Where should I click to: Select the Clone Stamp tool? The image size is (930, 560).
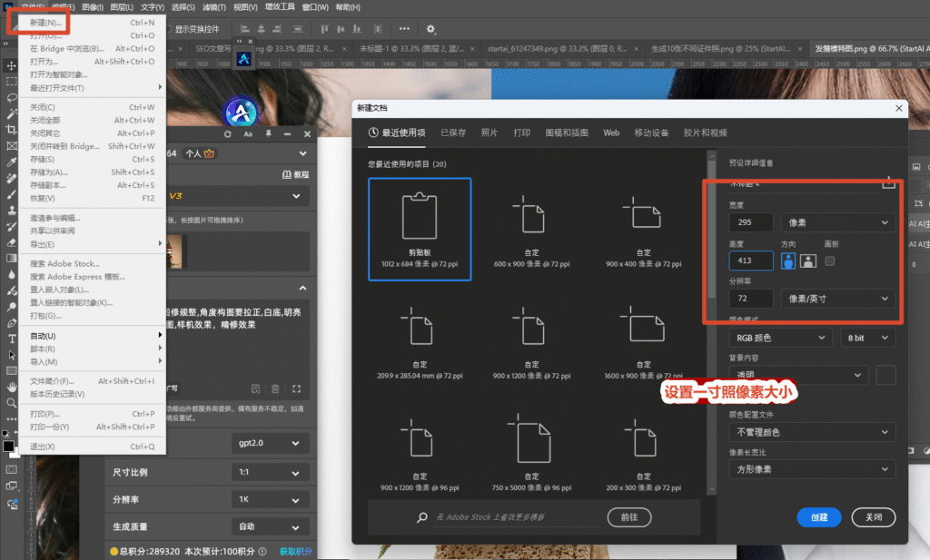click(x=11, y=210)
